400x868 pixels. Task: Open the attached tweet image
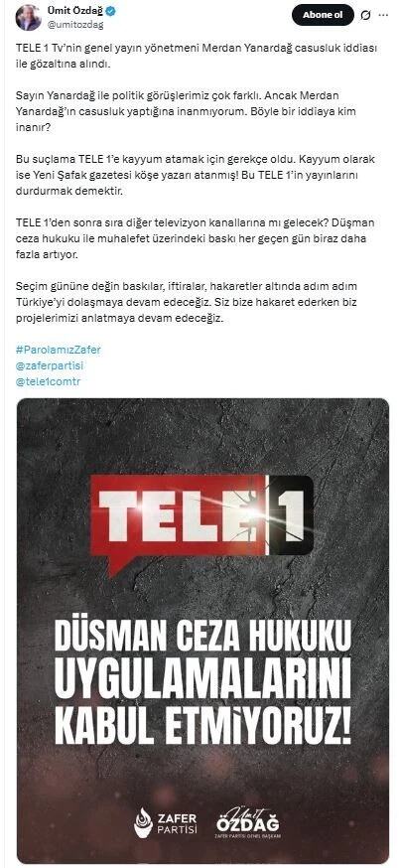[x=202, y=631]
